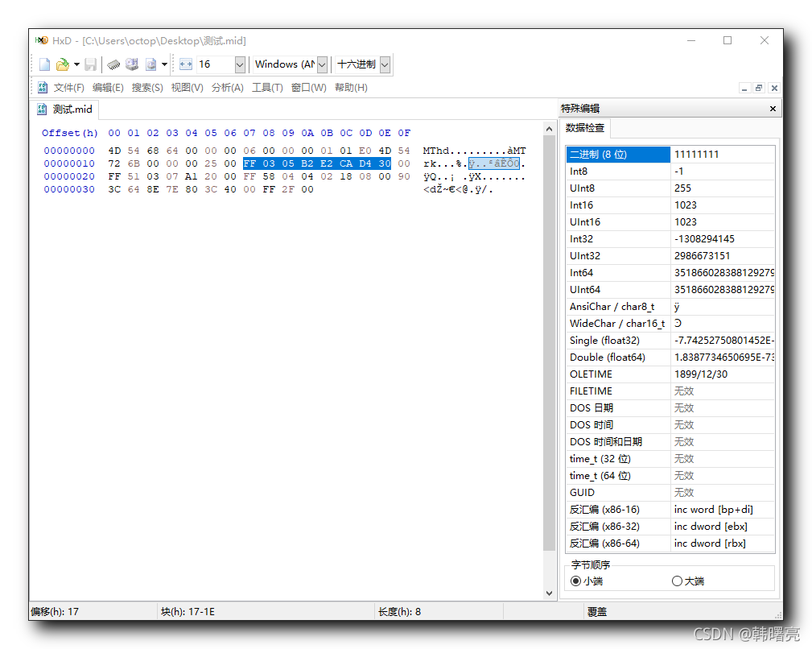Click the 偏移(h): 17 status entry

55,612
